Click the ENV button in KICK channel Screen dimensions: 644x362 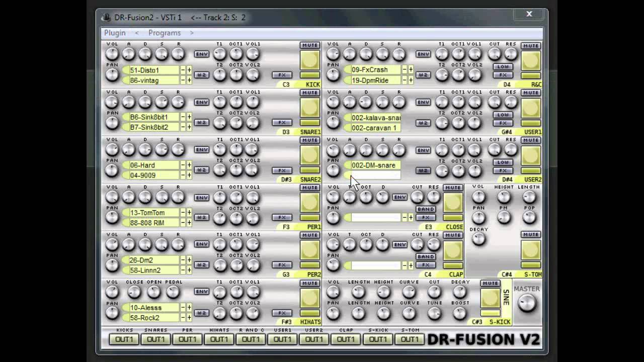(x=202, y=54)
